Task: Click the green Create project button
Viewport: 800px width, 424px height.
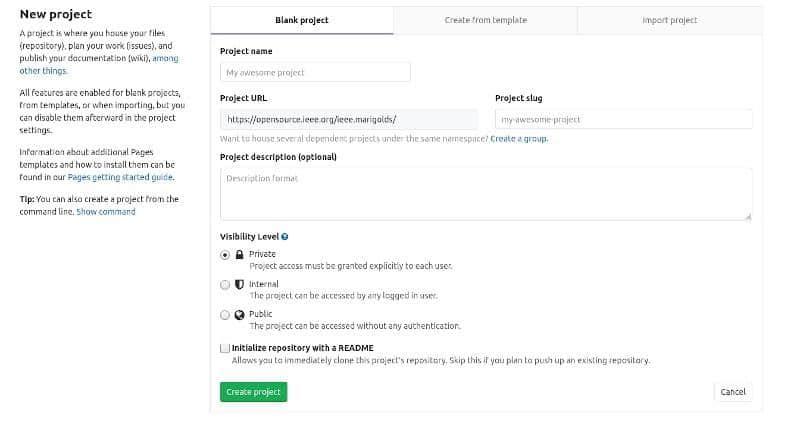Action: (253, 392)
